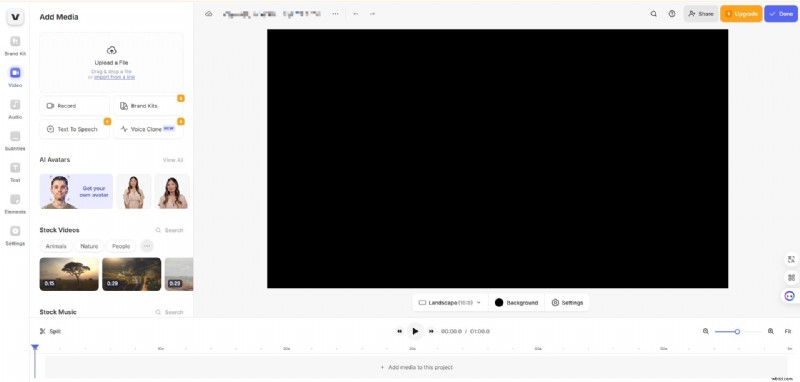The height and width of the screenshot is (382, 800).
Task: Skip backward in playback
Action: tap(399, 332)
